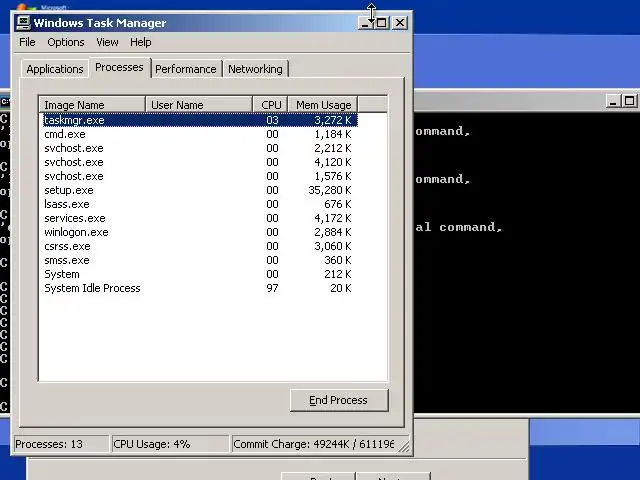Click the 35,280 K memory value
640x480 pixels.
pos(330,190)
